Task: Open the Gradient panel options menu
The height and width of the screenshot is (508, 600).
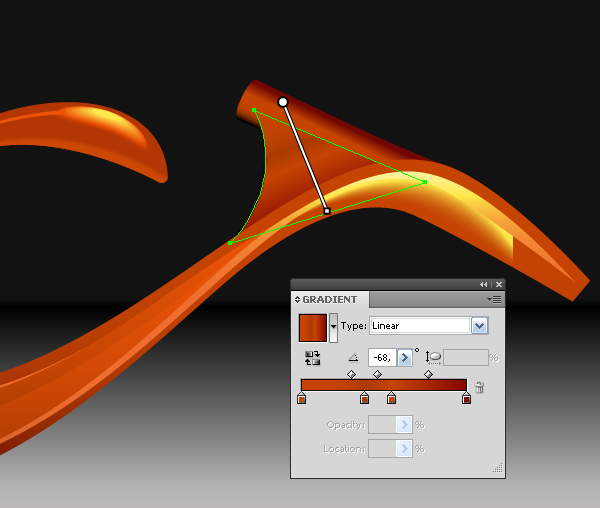Action: click(494, 300)
